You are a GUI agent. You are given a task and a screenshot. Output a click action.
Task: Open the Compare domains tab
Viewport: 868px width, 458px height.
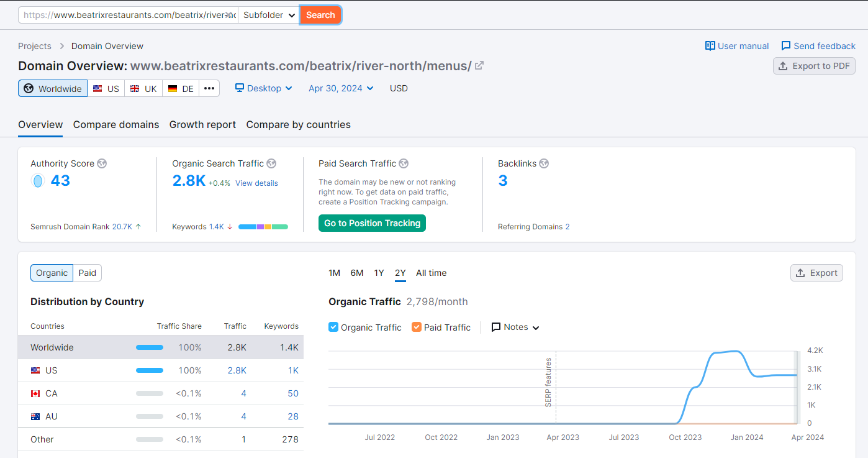tap(116, 124)
